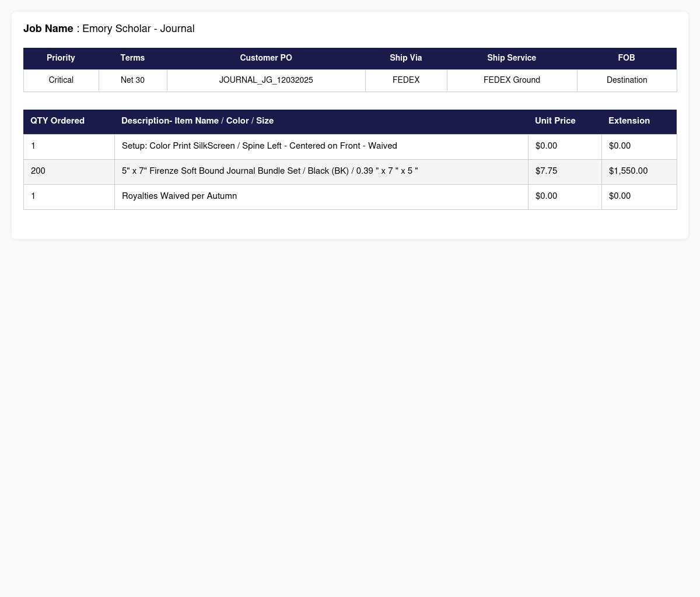This screenshot has width=700, height=597.
Task: Click the Royalties Waived per Autumn line
Action: [x=179, y=196]
